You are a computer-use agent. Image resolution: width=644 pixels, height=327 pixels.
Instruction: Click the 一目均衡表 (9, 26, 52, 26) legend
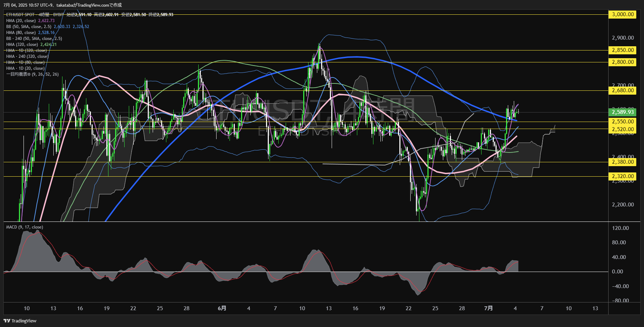pos(32,74)
